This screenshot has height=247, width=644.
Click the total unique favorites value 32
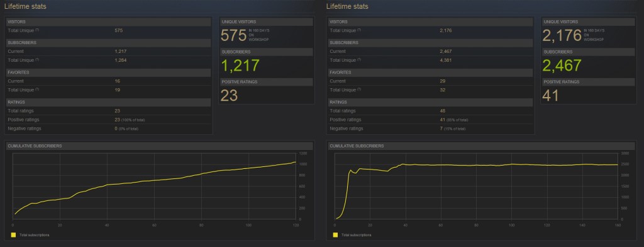[x=442, y=89]
